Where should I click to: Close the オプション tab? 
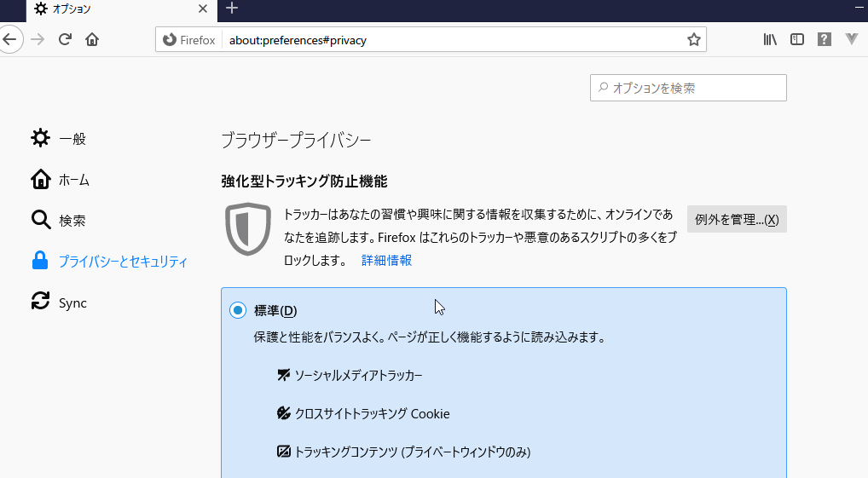pos(203,9)
